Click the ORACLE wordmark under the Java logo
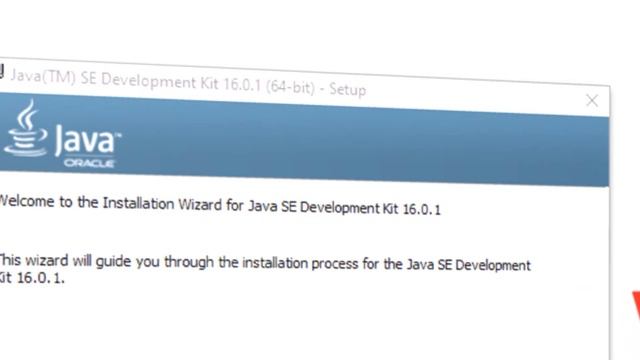This screenshot has width=640, height=360. 89,163
